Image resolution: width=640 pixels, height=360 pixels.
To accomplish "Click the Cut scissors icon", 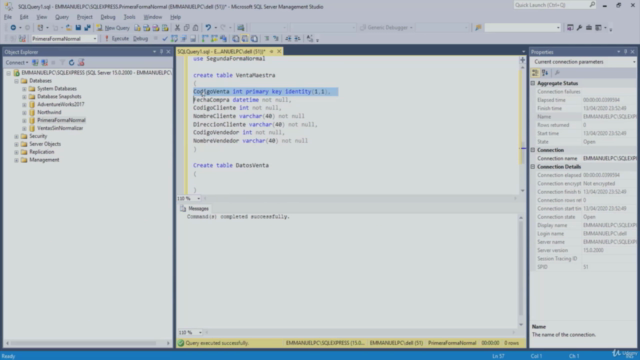I will [x=177, y=28].
